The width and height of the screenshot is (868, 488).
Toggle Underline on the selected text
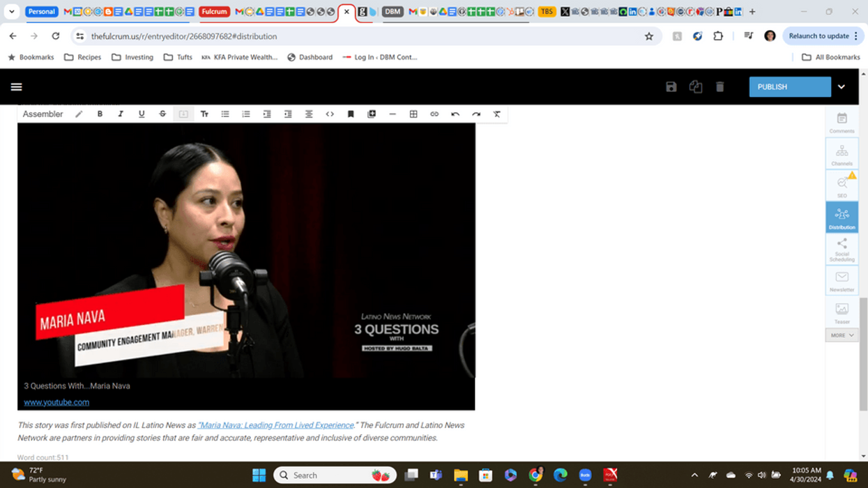click(x=142, y=114)
